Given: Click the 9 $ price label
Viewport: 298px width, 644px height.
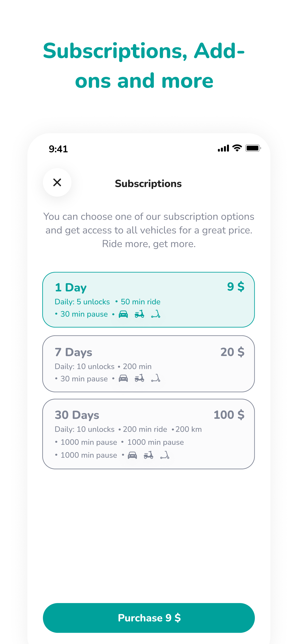Looking at the screenshot, I should 236,287.
